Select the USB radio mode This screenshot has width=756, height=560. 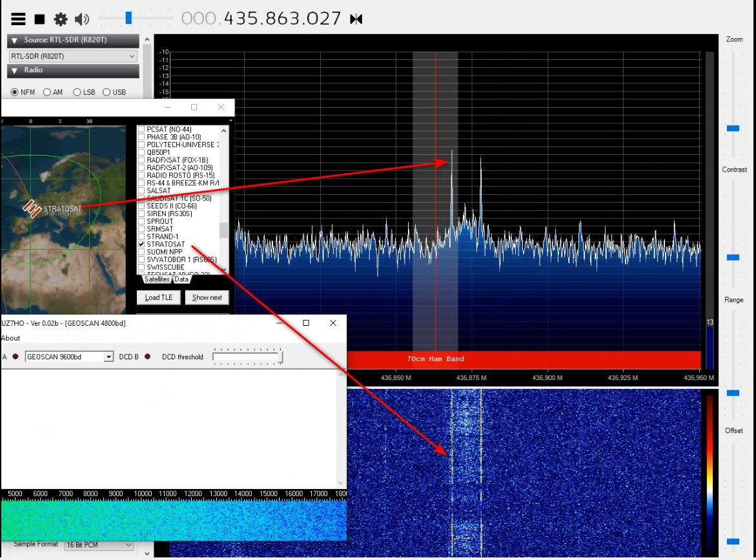pyautogui.click(x=107, y=92)
